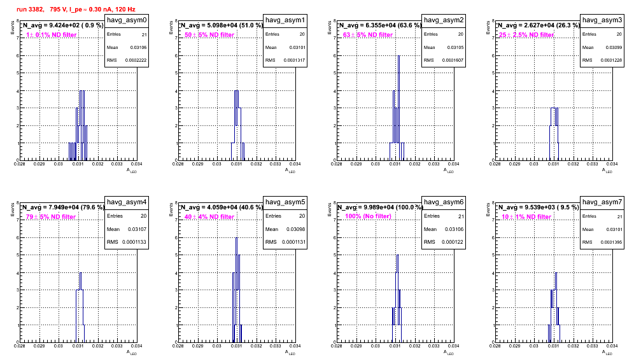
Task: Click RMS value 0.0002222 in havg_asym0
Action: 136,60
